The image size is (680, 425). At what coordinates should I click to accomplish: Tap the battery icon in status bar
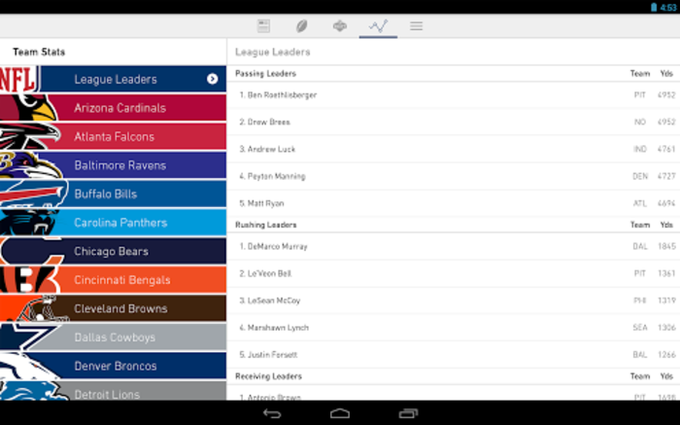coord(654,7)
